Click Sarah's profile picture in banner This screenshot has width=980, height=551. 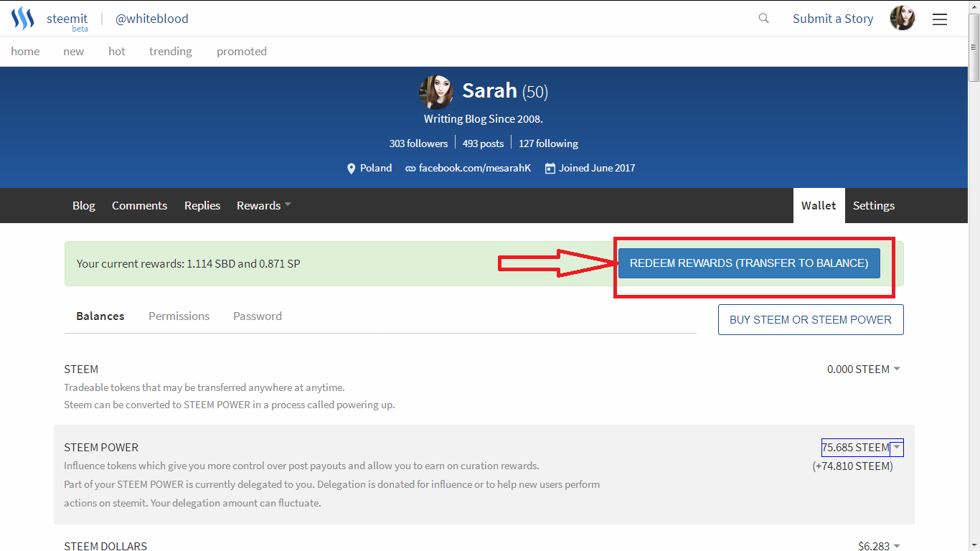click(436, 92)
